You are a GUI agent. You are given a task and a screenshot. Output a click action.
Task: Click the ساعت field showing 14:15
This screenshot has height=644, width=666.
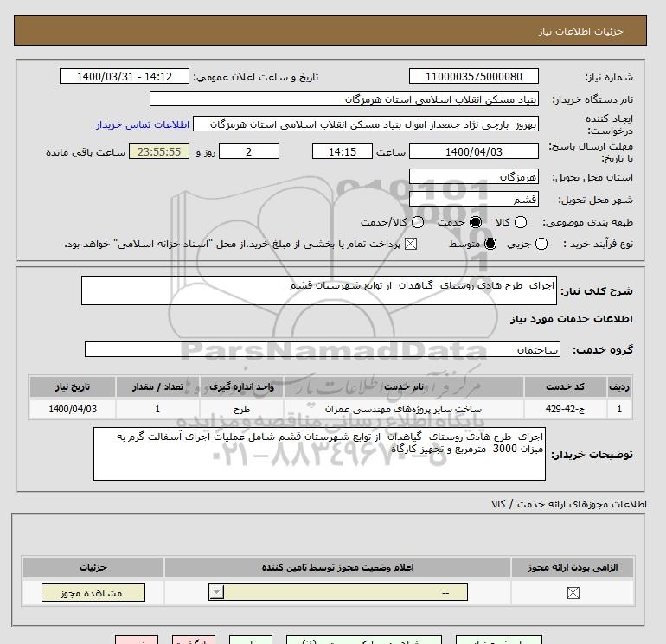pos(343,151)
